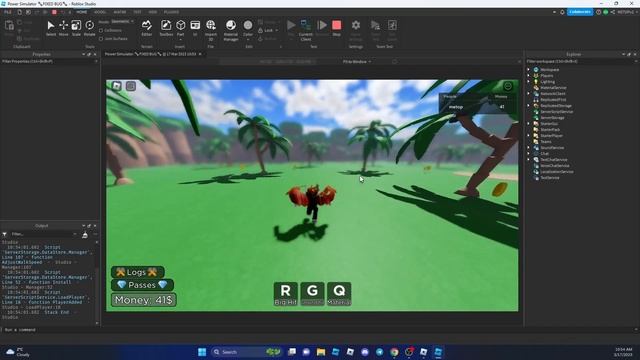Expand the ReplicatedStorage node
Viewport: 640px width, 360px height.
(x=529, y=106)
